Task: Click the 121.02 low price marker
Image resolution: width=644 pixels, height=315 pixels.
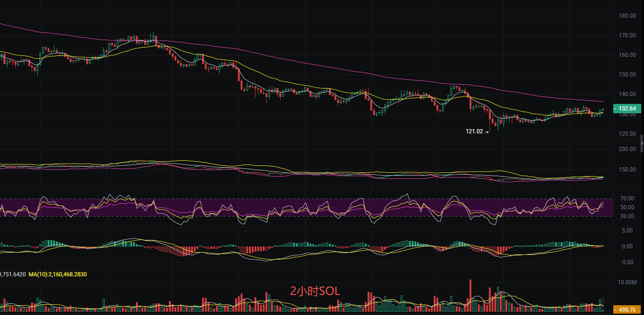Action: click(x=477, y=131)
